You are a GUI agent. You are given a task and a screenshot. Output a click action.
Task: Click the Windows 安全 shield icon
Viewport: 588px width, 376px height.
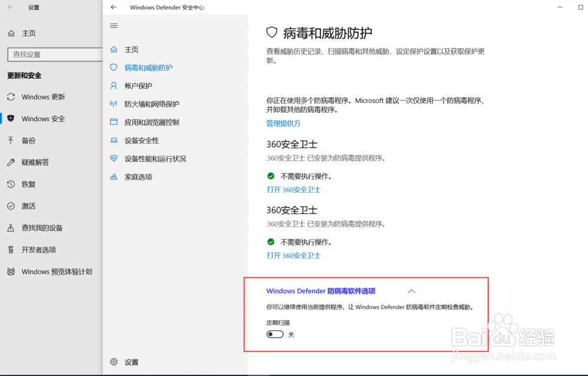11,119
